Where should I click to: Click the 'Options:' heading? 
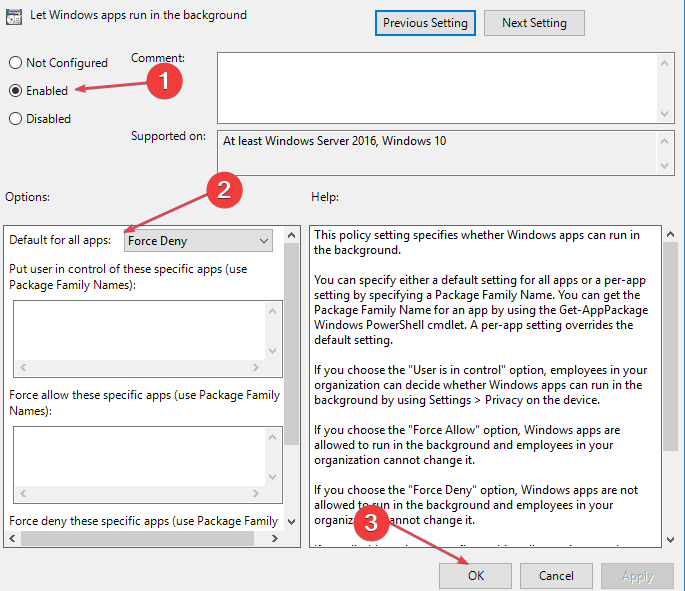(28, 197)
